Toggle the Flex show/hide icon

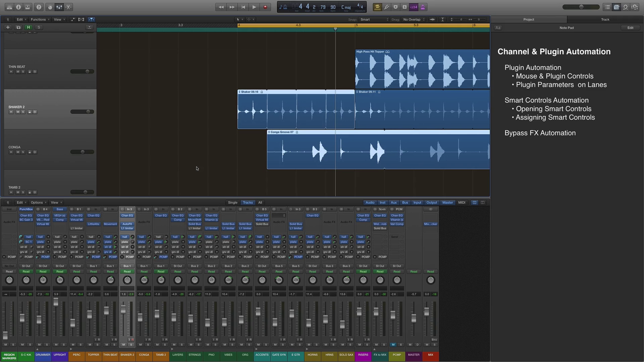coord(82,20)
